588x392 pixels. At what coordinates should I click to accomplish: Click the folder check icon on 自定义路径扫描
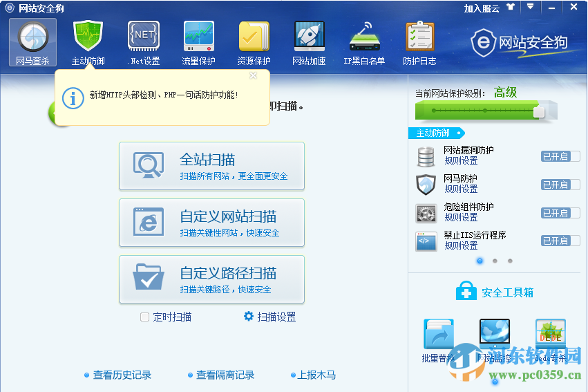click(149, 277)
